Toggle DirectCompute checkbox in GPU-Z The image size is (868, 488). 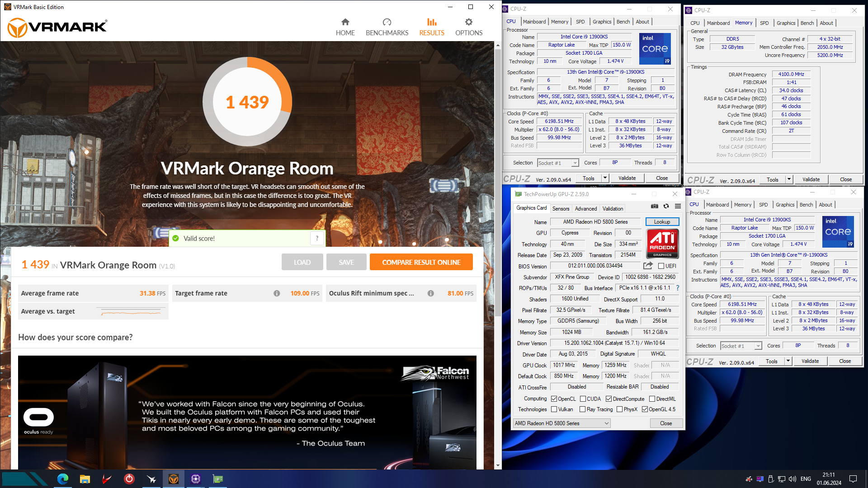pyautogui.click(x=609, y=399)
